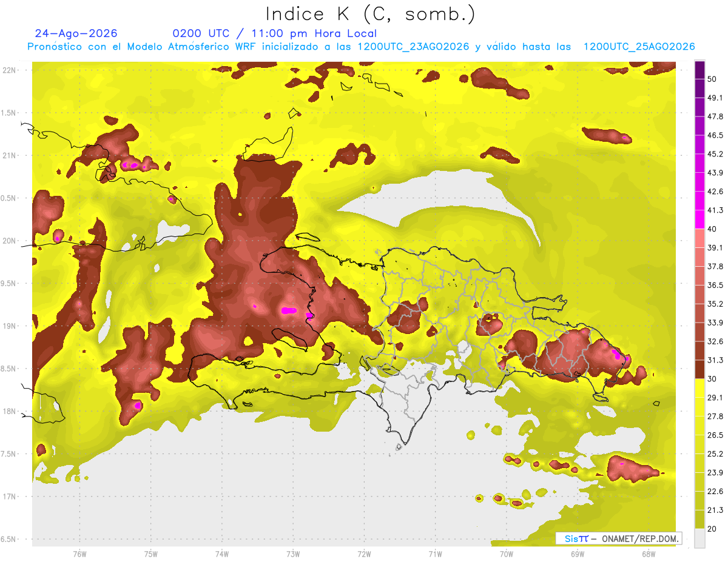The width and height of the screenshot is (728, 562).
Task: Click the colorbar value '42.6'
Action: 715,192
